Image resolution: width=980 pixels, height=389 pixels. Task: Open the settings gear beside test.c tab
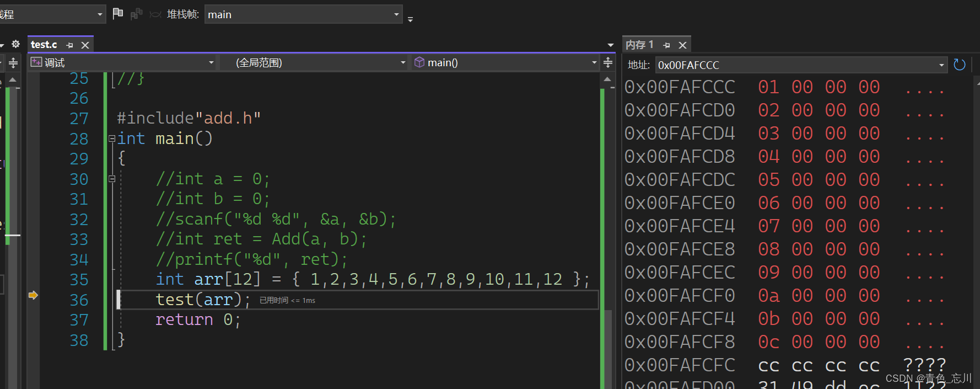pos(15,44)
